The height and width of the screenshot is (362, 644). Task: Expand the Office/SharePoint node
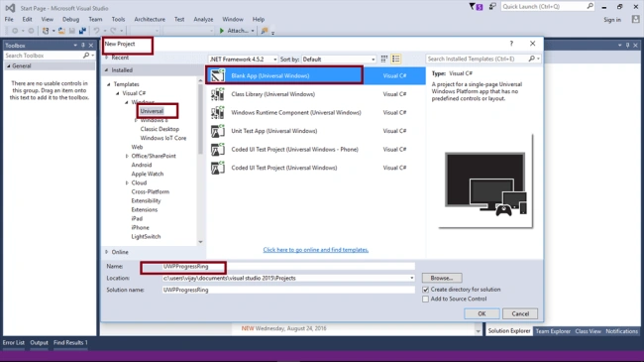click(127, 156)
